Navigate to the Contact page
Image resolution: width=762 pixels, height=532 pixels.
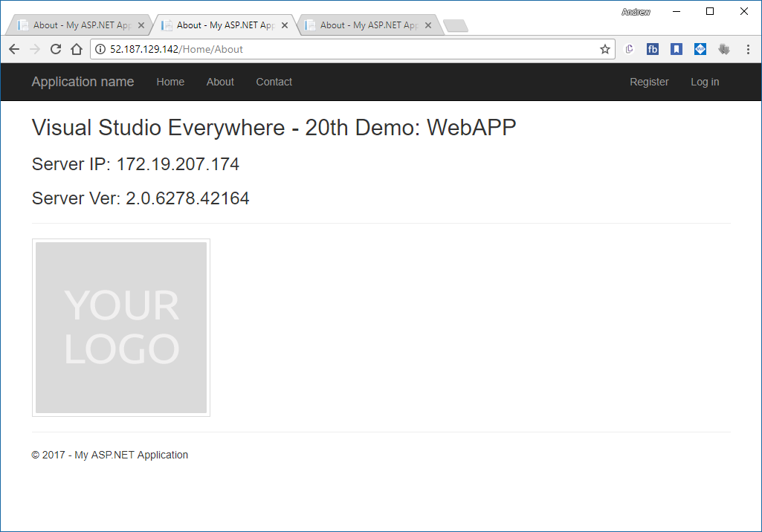point(274,82)
